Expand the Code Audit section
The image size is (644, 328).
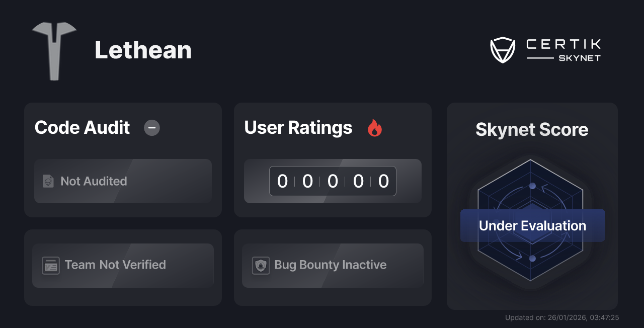pyautogui.click(x=82, y=128)
